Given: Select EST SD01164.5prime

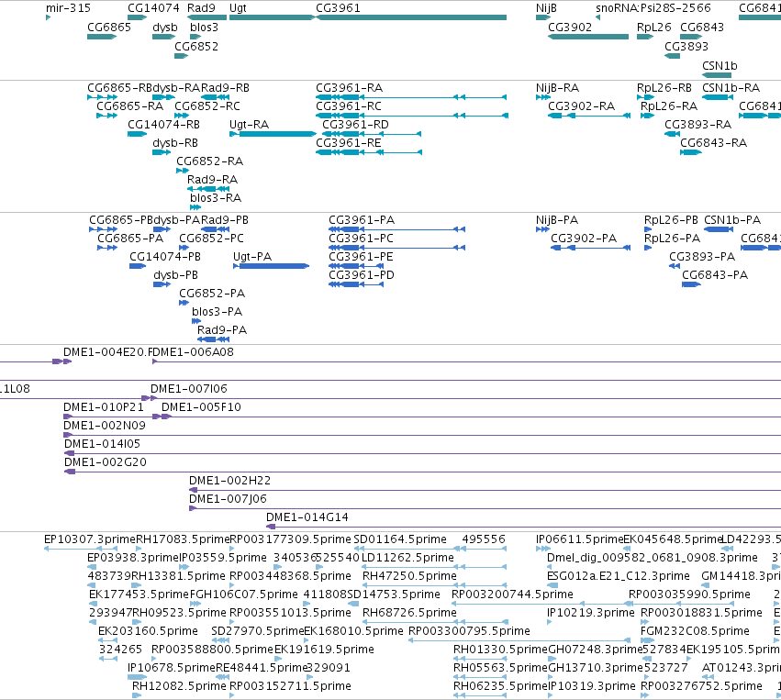Looking at the screenshot, I should coord(400,539).
